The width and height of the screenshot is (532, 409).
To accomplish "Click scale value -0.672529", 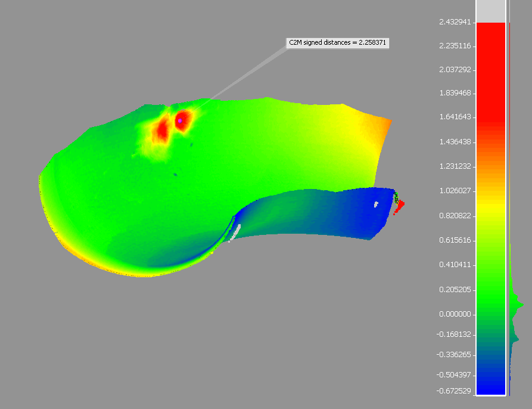I will [454, 391].
